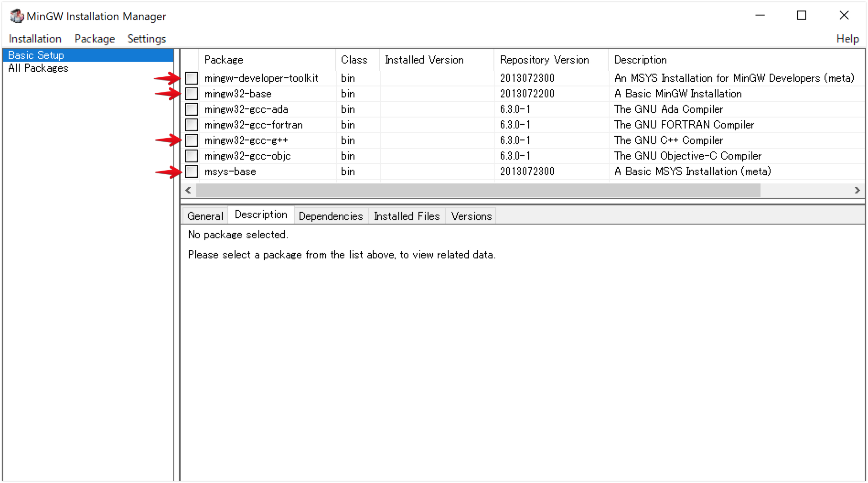This screenshot has width=868, height=483.
Task: Select Basic Setup in the left pane
Action: 36,55
